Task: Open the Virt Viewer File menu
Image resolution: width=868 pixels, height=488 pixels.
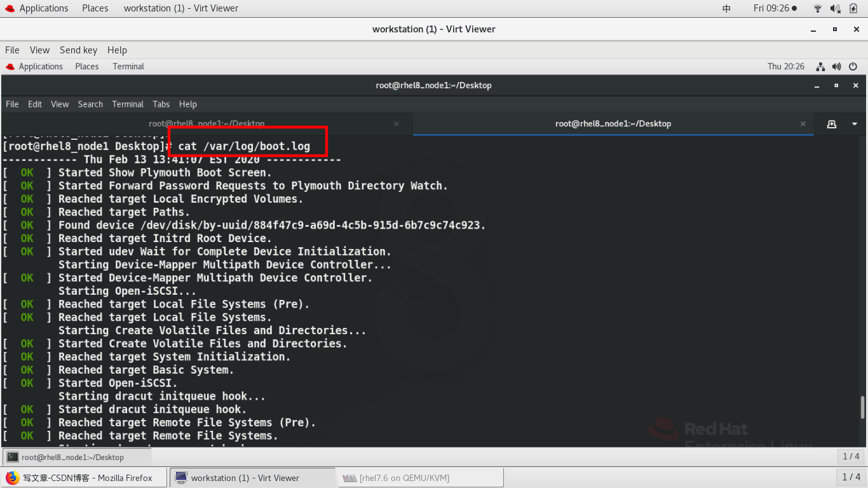Action: pos(12,50)
